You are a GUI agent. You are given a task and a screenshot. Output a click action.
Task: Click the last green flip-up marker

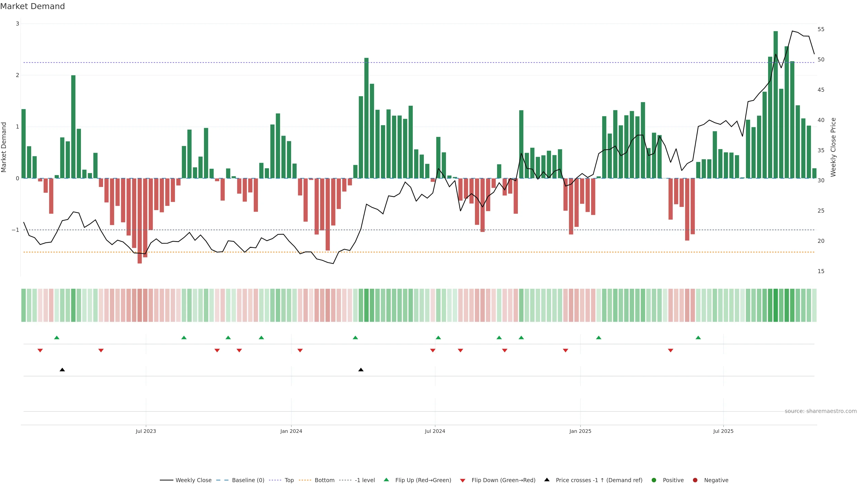[698, 338]
